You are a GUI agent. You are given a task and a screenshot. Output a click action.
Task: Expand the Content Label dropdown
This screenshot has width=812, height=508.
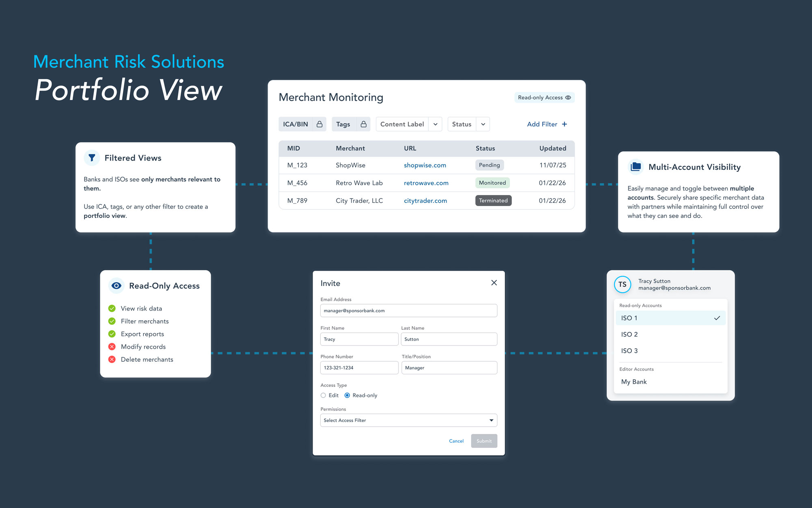coord(435,124)
